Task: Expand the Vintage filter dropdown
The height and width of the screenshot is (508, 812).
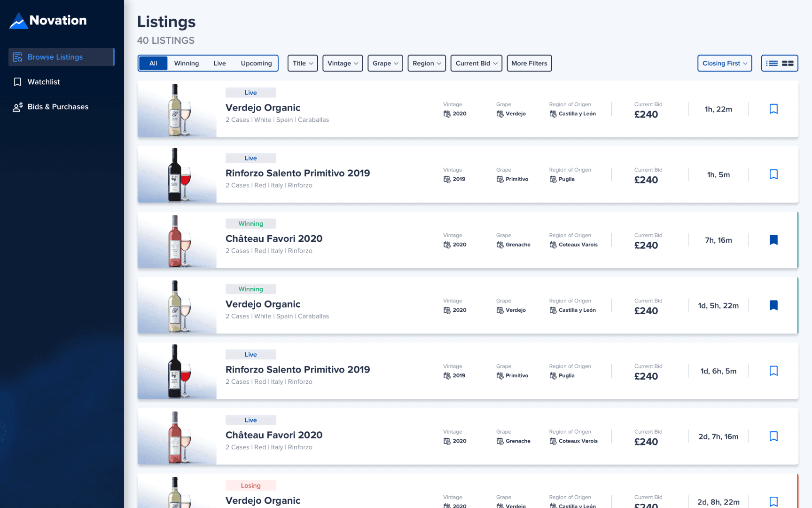Action: pos(343,63)
